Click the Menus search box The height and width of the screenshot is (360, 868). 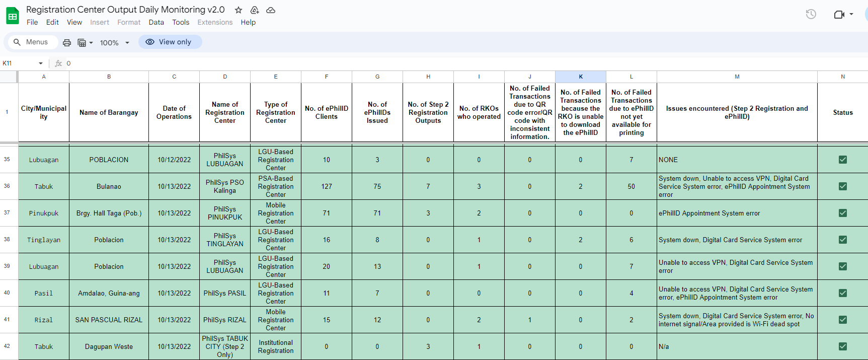coord(33,42)
